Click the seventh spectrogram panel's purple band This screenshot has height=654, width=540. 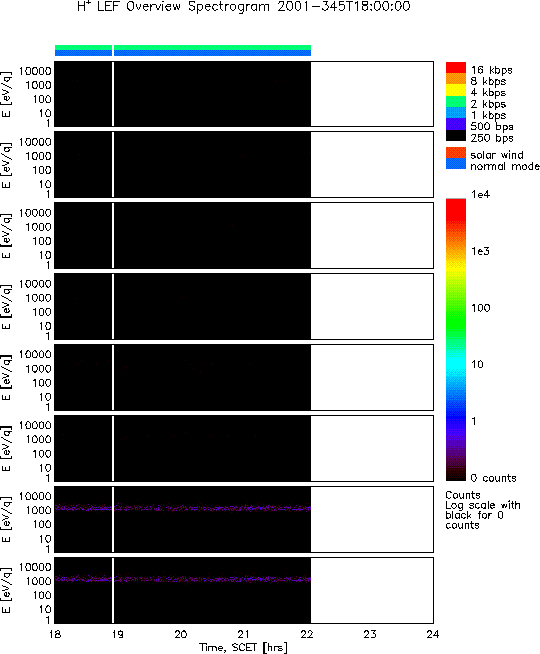tap(183, 508)
